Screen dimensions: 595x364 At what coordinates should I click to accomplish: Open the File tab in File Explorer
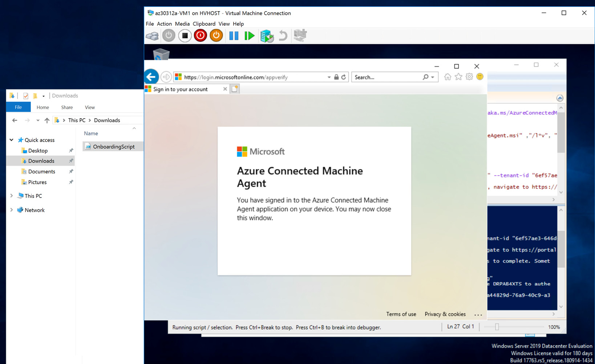pos(18,107)
